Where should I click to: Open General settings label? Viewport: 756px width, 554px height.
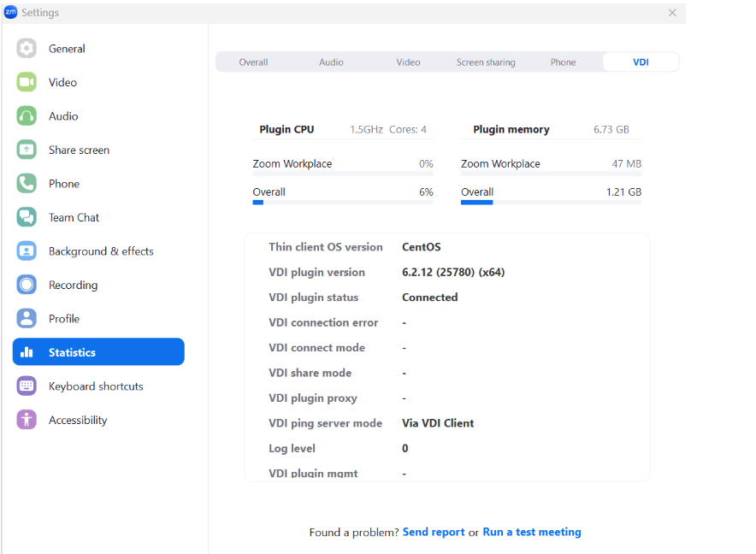(x=67, y=49)
